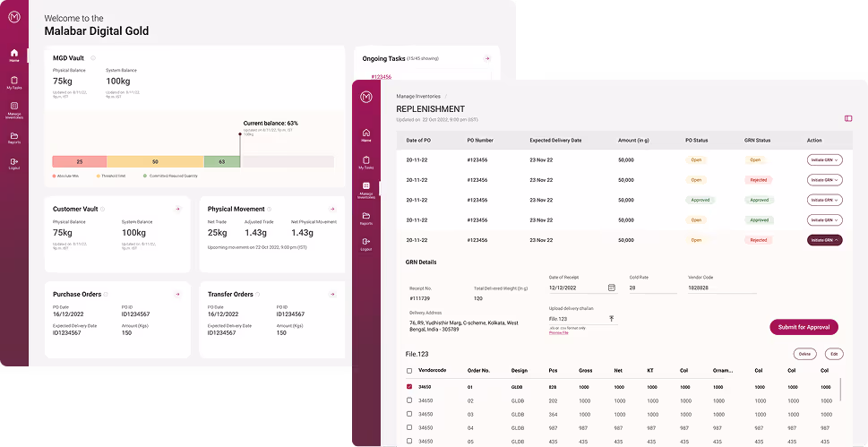This screenshot has height=447, width=868.
Task: Click the PO Number column header
Action: pos(480,141)
